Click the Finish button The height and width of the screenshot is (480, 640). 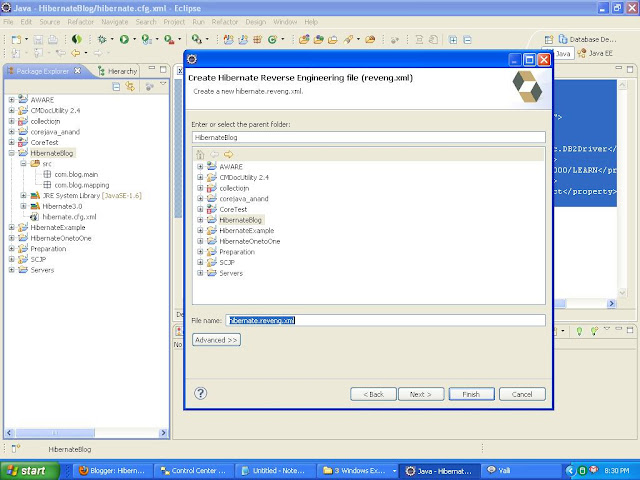coord(471,394)
